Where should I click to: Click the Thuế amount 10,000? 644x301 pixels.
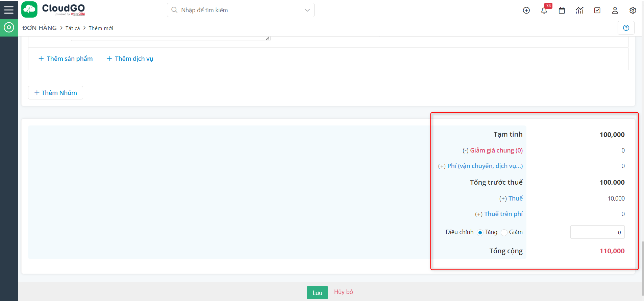point(616,199)
